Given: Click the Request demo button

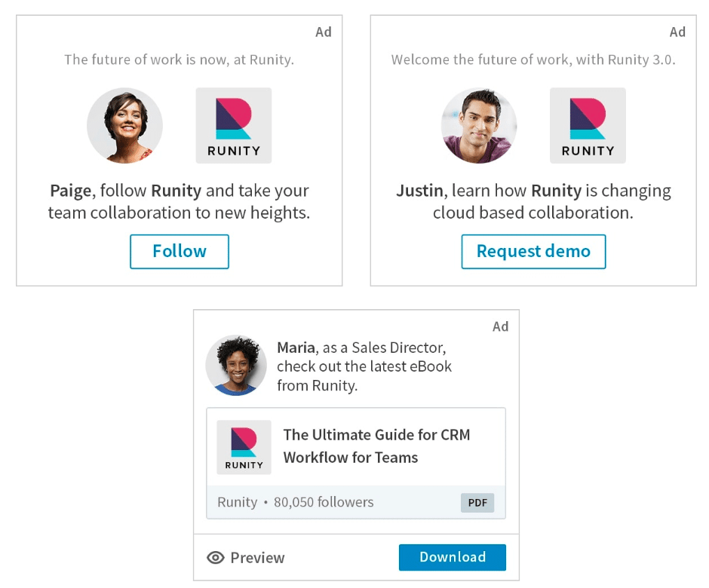Looking at the screenshot, I should 533,251.
